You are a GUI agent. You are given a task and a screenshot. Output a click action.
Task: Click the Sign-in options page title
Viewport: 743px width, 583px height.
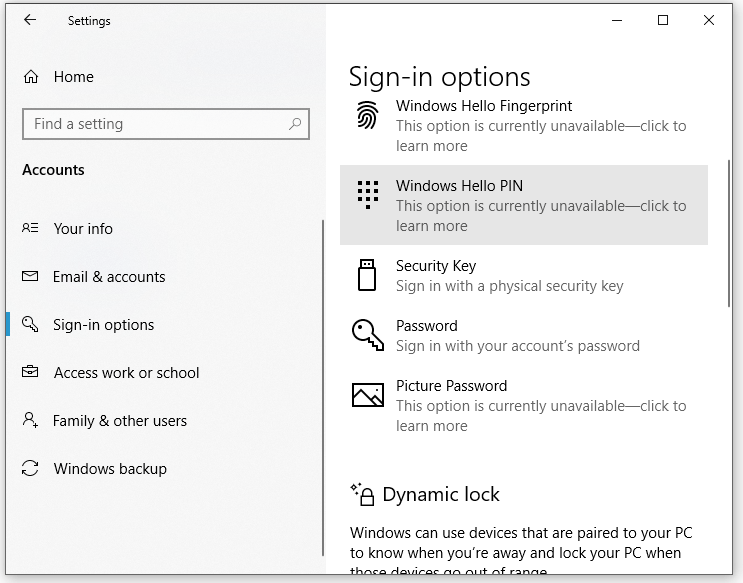point(439,77)
